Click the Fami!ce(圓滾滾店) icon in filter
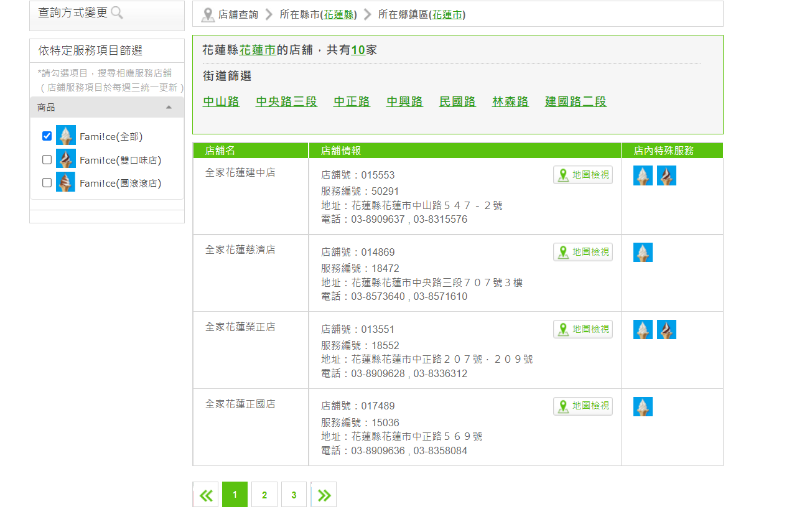The image size is (802, 532). tap(66, 182)
